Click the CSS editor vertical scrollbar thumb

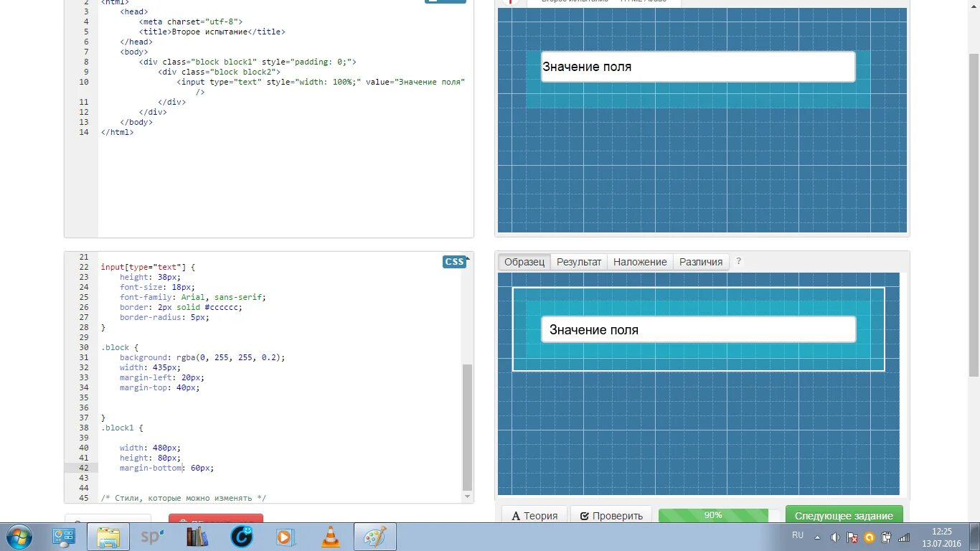pyautogui.click(x=468, y=427)
